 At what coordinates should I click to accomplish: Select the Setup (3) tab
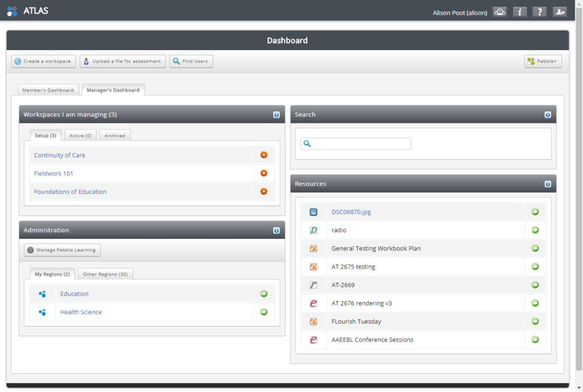point(46,135)
